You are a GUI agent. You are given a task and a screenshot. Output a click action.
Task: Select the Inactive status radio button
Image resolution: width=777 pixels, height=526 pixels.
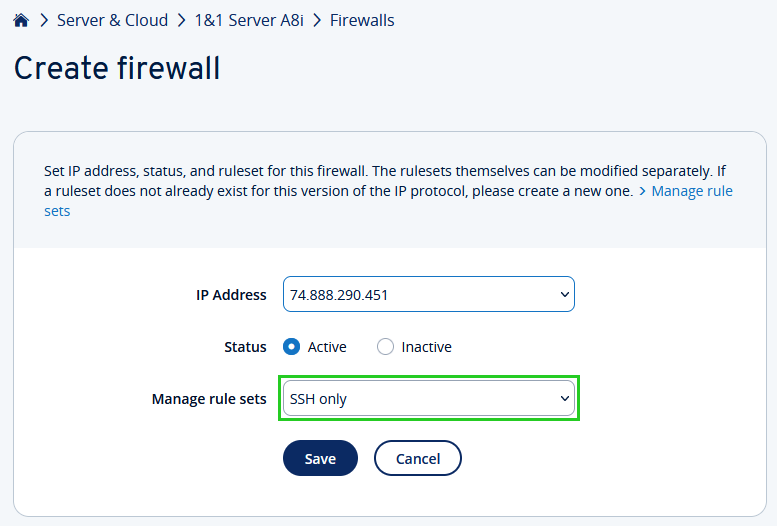385,347
